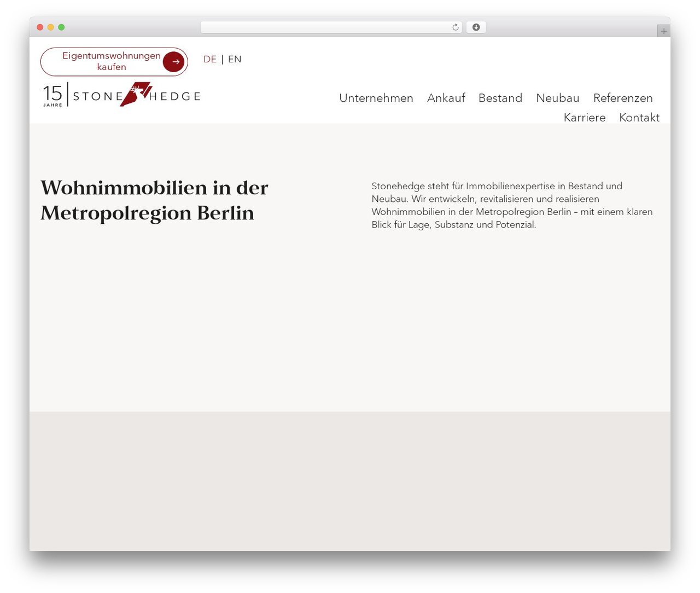
Task: Click the red arrow circle icon
Action: click(174, 62)
